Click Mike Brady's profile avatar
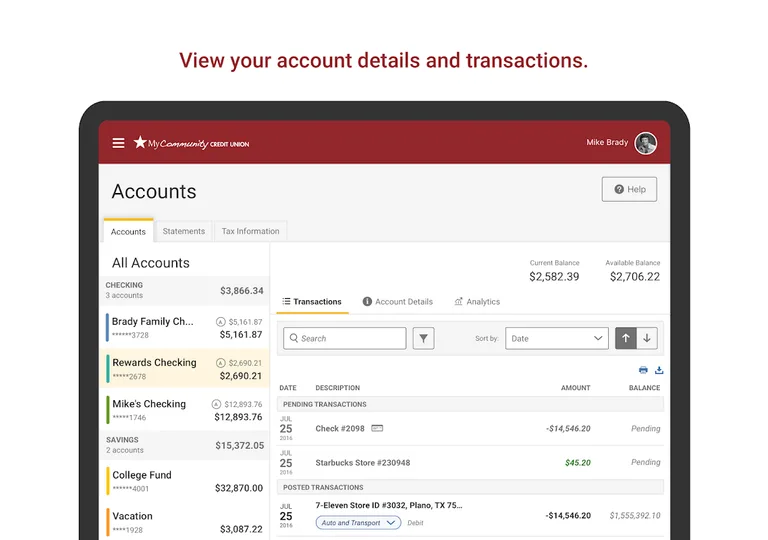The width and height of the screenshot is (768, 540). pos(646,143)
